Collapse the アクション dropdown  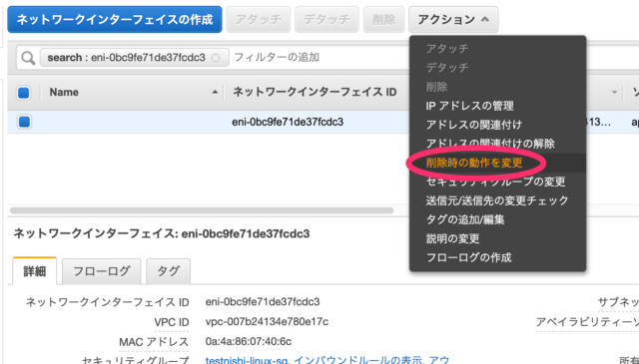pos(453,19)
